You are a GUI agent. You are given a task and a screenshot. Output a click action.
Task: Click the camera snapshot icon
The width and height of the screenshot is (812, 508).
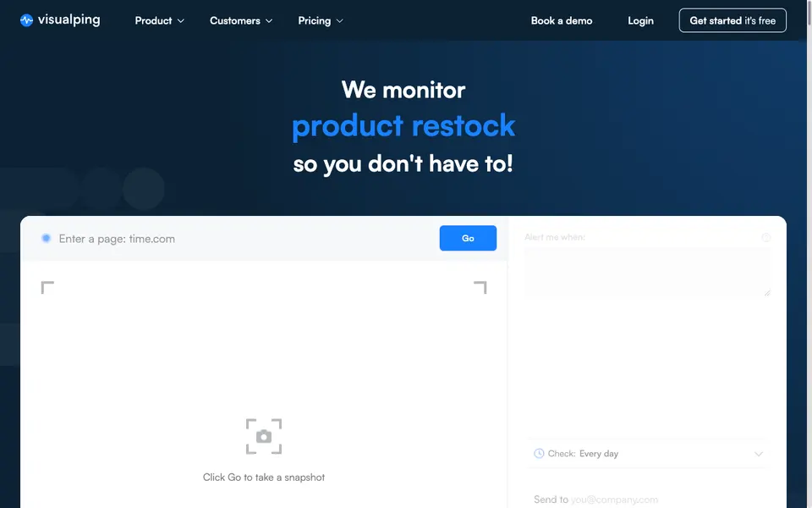click(264, 437)
